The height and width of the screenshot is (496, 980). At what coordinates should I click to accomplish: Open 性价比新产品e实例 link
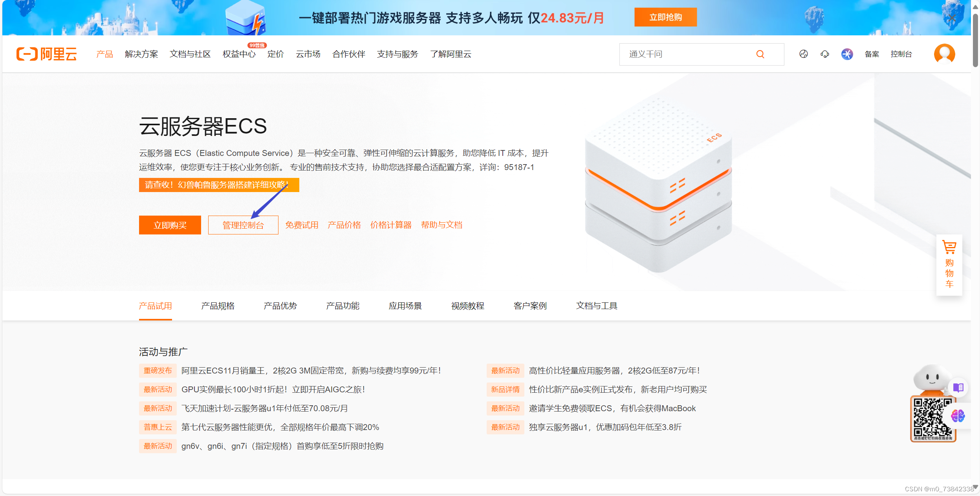(x=618, y=390)
